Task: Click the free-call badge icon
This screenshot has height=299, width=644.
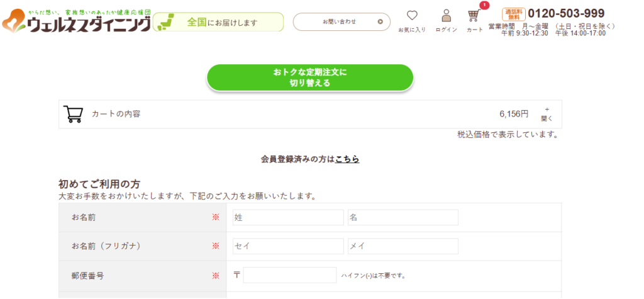Action: (514, 14)
